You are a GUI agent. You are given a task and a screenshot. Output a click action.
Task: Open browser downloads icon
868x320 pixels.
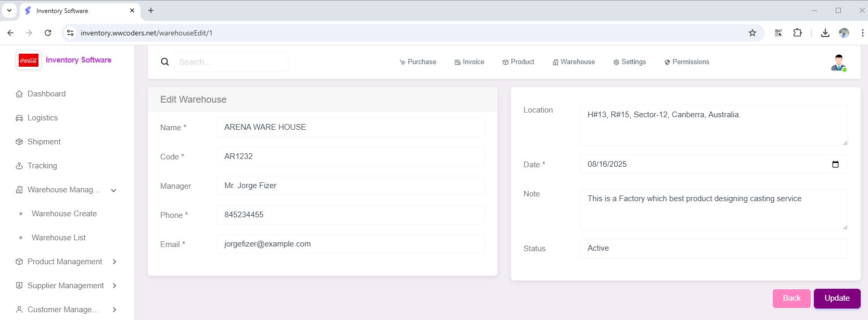coord(825,33)
